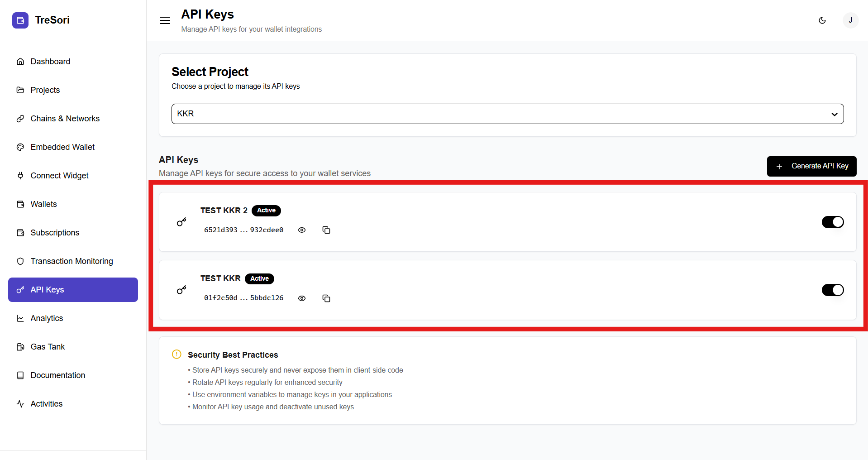Open Chains & Networks in the sidebar
Image resolution: width=868 pixels, height=460 pixels.
[65, 119]
